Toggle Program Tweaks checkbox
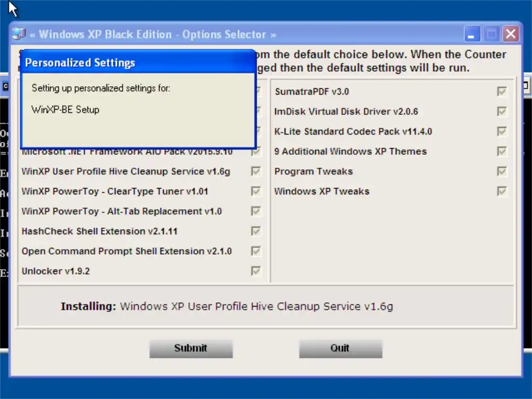This screenshot has height=399, width=532. click(502, 171)
